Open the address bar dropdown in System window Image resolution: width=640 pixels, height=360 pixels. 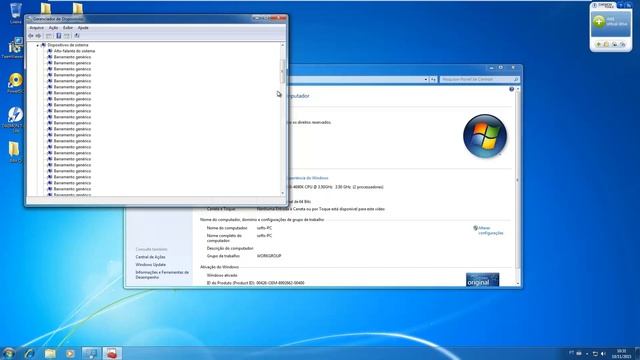(x=426, y=80)
